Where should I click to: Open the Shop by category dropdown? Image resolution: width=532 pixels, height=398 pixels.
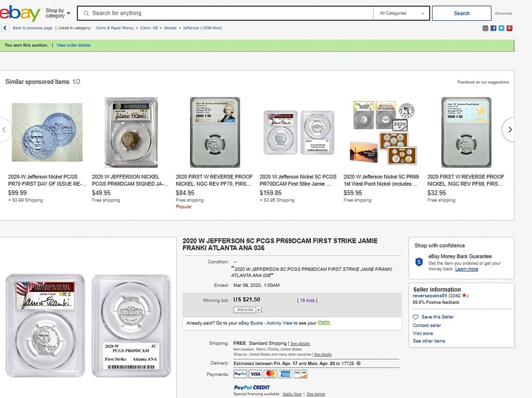(57, 13)
